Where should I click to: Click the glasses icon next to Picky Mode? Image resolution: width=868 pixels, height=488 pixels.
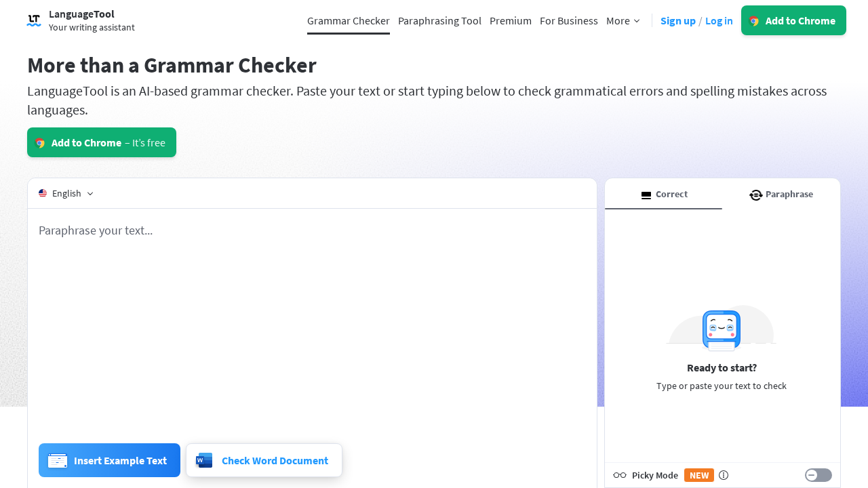coord(619,475)
